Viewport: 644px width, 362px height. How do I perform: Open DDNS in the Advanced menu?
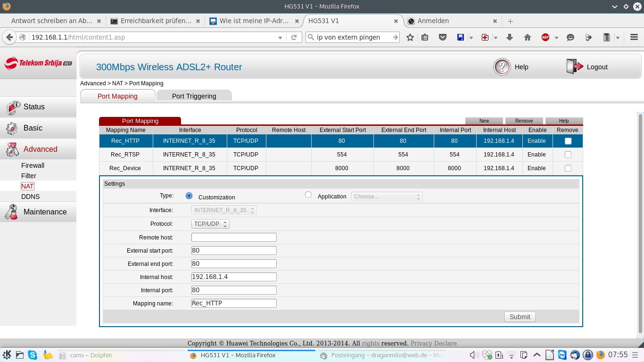click(30, 197)
